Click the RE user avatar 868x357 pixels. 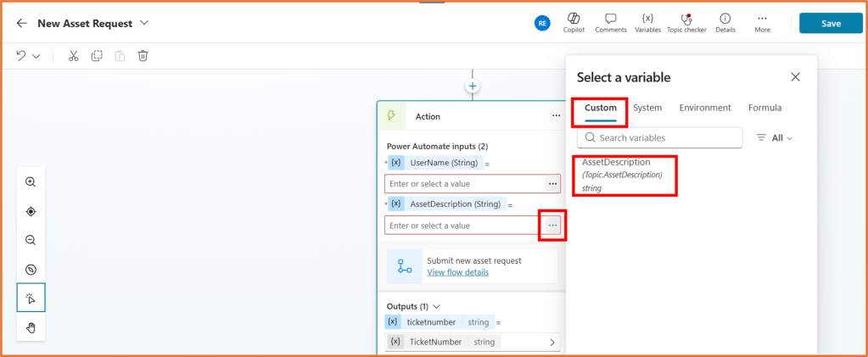tap(542, 23)
